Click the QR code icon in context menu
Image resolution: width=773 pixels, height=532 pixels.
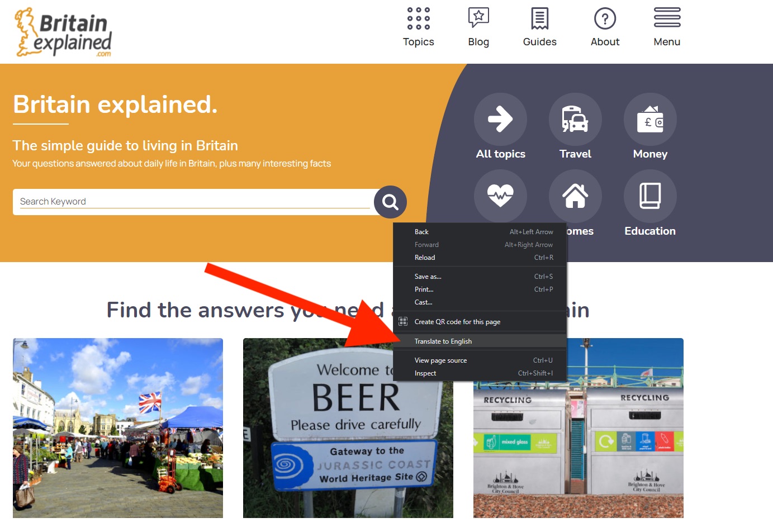[403, 321]
